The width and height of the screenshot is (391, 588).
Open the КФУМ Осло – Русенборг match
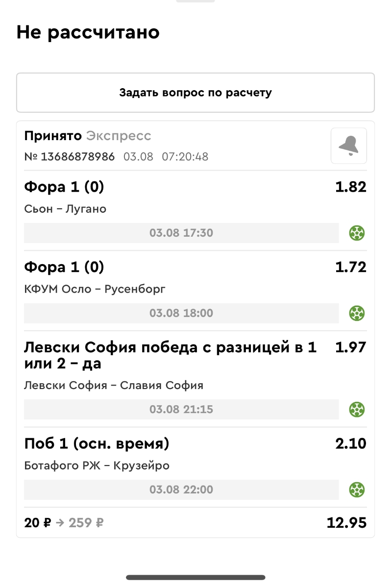coord(95,289)
